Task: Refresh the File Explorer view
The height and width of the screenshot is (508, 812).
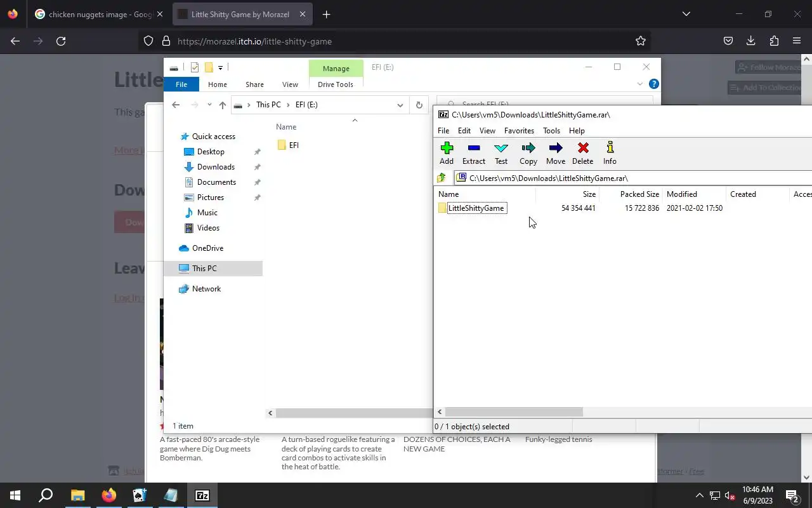Action: [419, 105]
